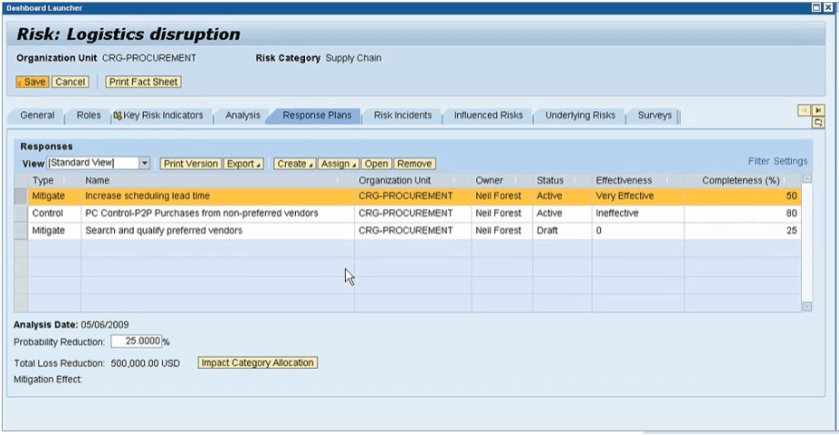Click the Cancel button
Viewport: 839px width, 435px height.
[70, 82]
